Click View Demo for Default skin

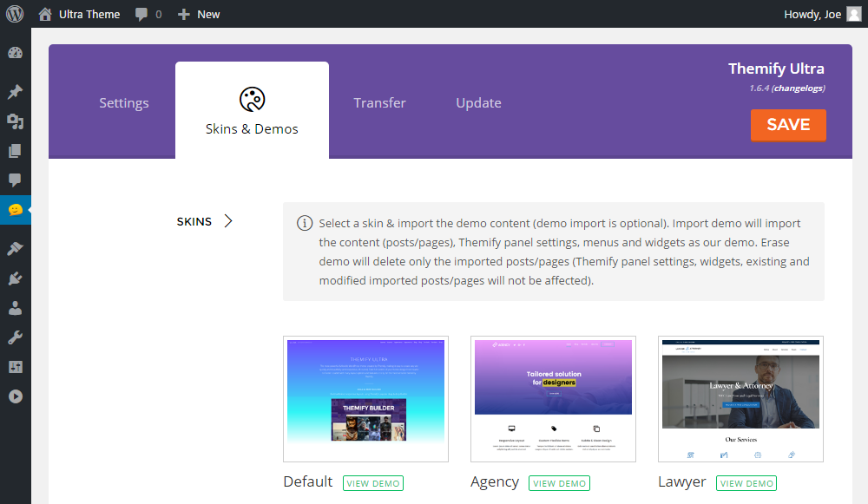(373, 483)
